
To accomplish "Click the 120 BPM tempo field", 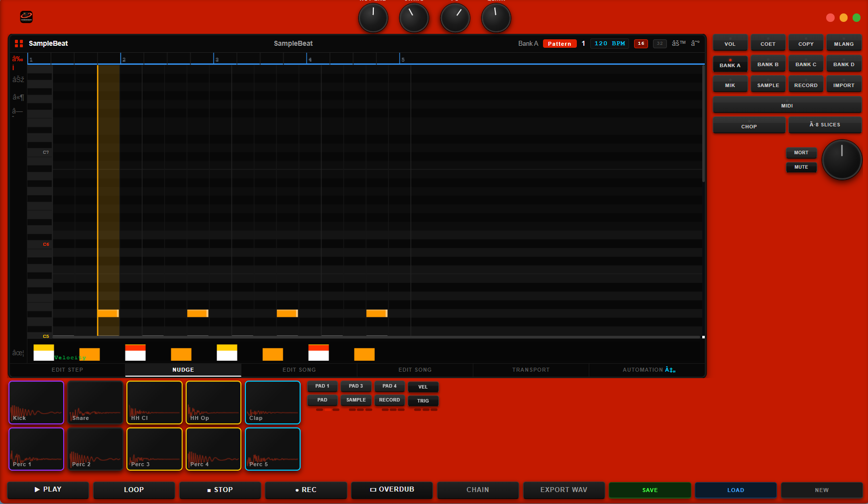I will [x=609, y=43].
